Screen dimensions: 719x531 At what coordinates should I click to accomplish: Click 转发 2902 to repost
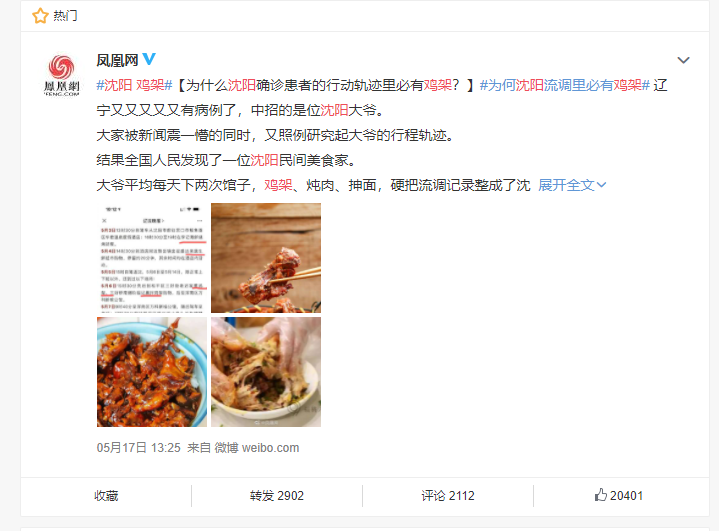(277, 496)
